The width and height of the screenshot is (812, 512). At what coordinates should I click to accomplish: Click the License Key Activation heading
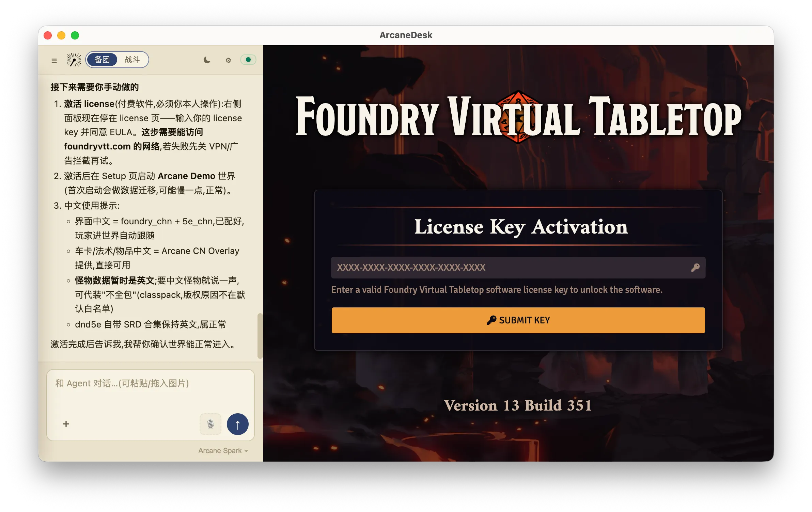click(x=521, y=227)
